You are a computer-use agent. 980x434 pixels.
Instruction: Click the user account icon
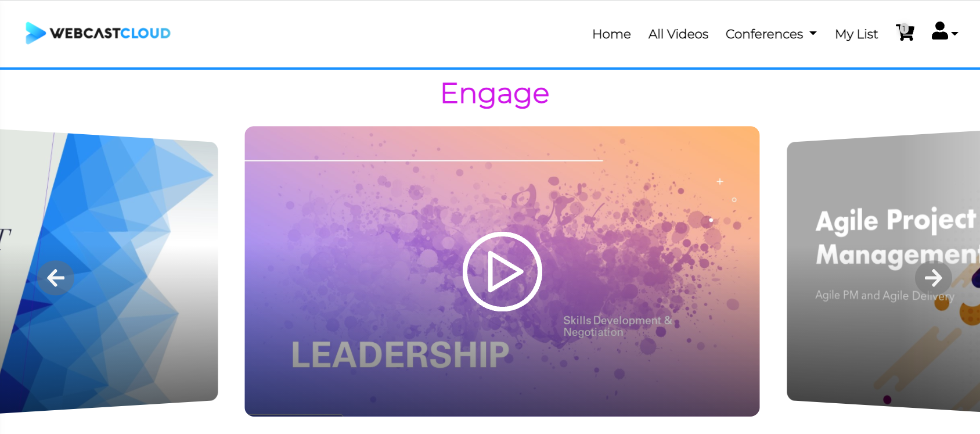click(x=939, y=31)
